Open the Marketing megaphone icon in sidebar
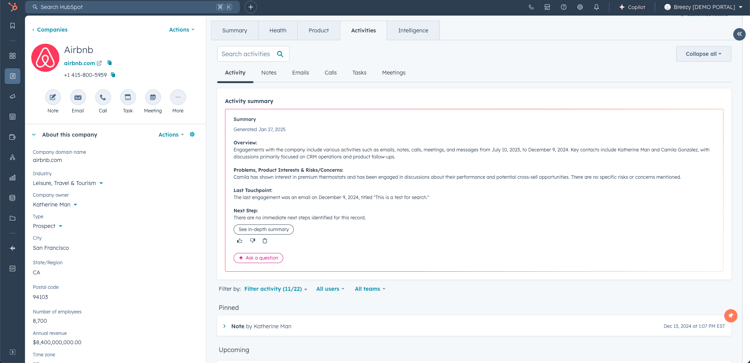The image size is (750, 363). coord(12,97)
